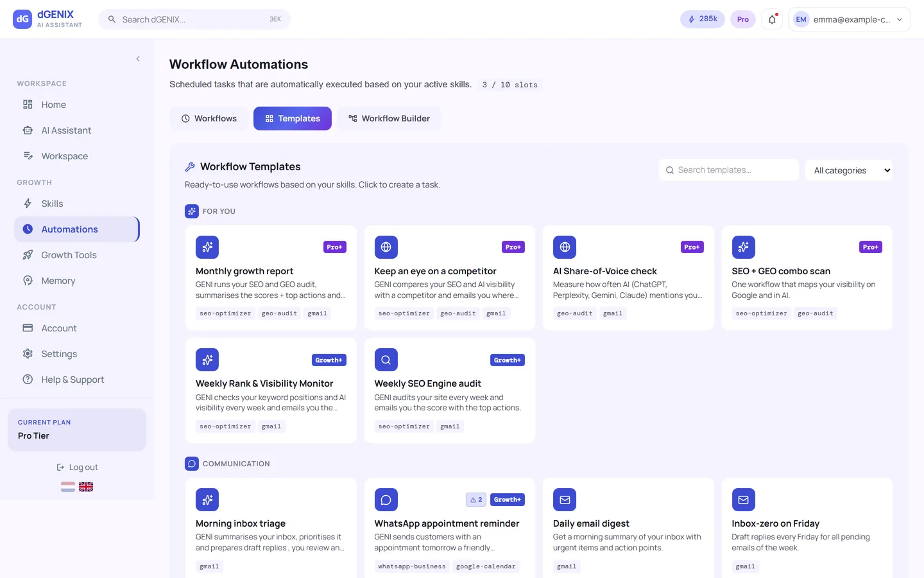Click the WhatsApp appointment reminder chat icon
This screenshot has height=578, width=924.
tap(386, 500)
